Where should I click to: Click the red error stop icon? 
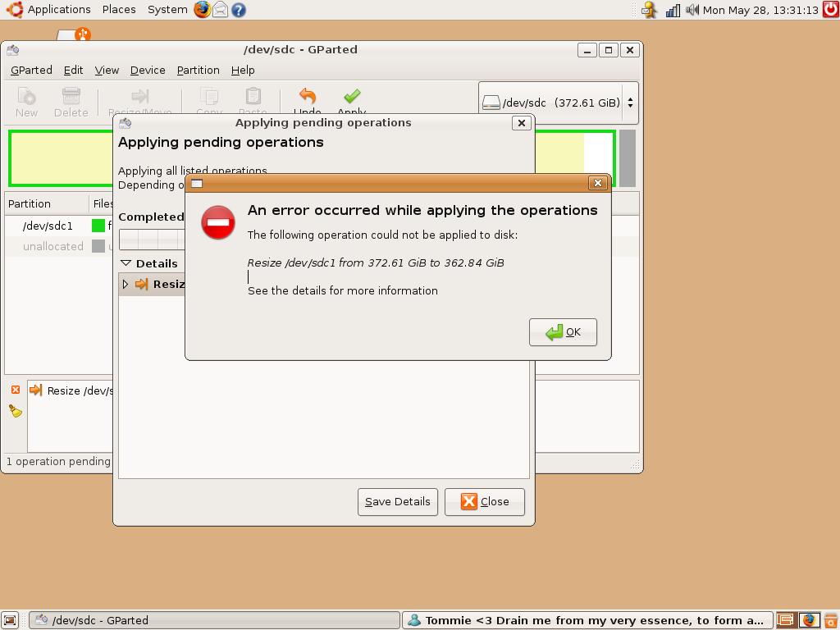coord(218,222)
